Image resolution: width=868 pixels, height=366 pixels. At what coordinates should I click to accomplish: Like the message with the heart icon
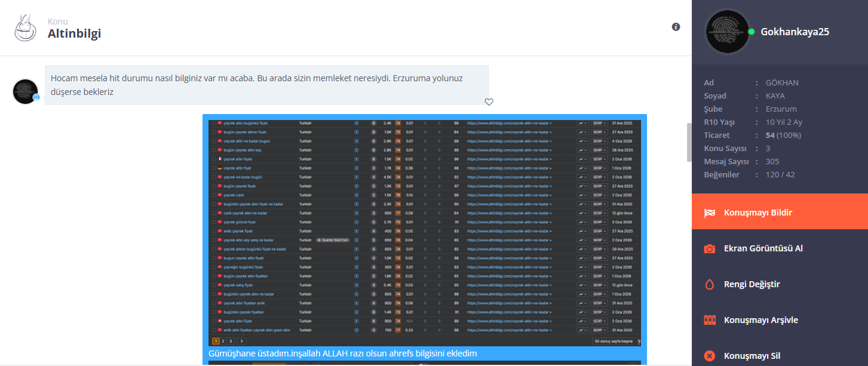[x=489, y=102]
